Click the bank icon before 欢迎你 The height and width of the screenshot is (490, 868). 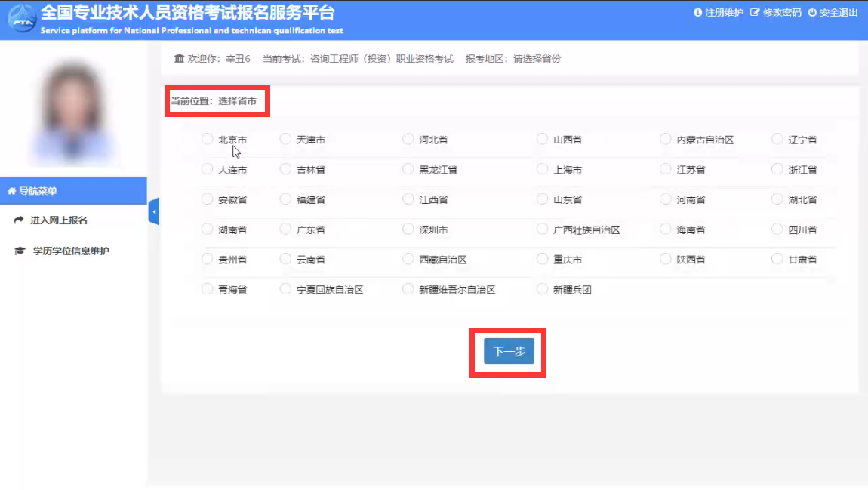[x=179, y=59]
